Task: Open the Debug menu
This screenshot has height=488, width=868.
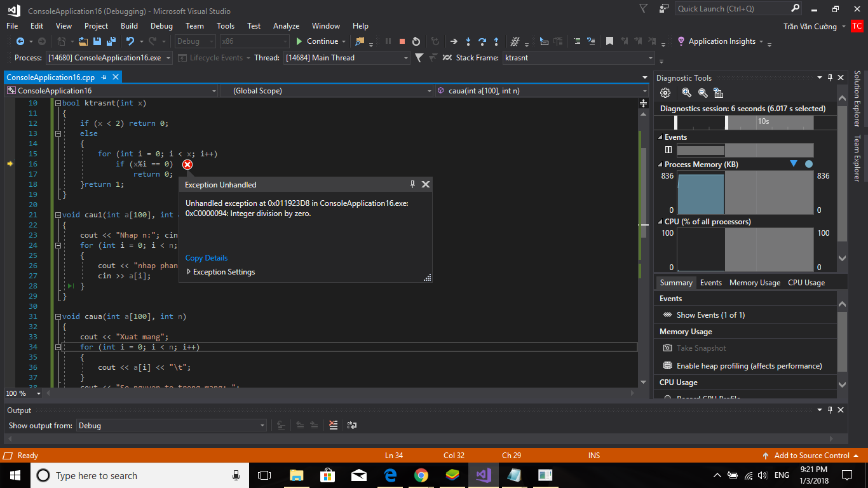Action: point(161,26)
